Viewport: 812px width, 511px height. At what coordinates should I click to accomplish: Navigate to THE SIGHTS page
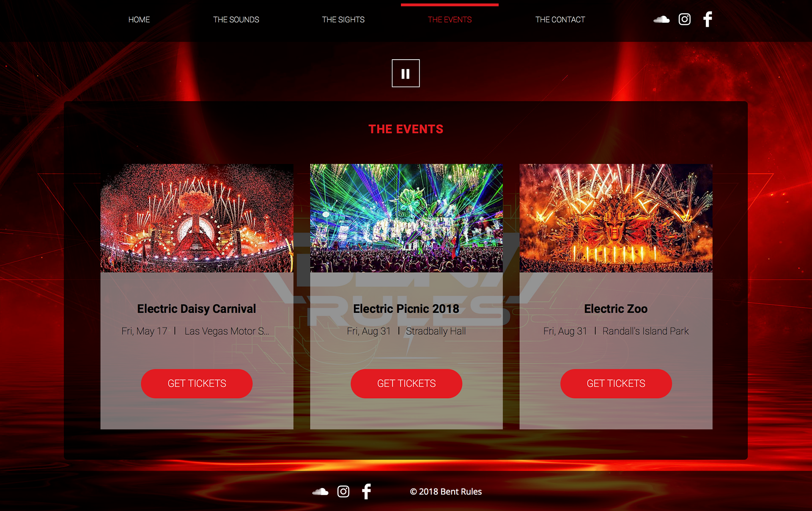pyautogui.click(x=343, y=20)
